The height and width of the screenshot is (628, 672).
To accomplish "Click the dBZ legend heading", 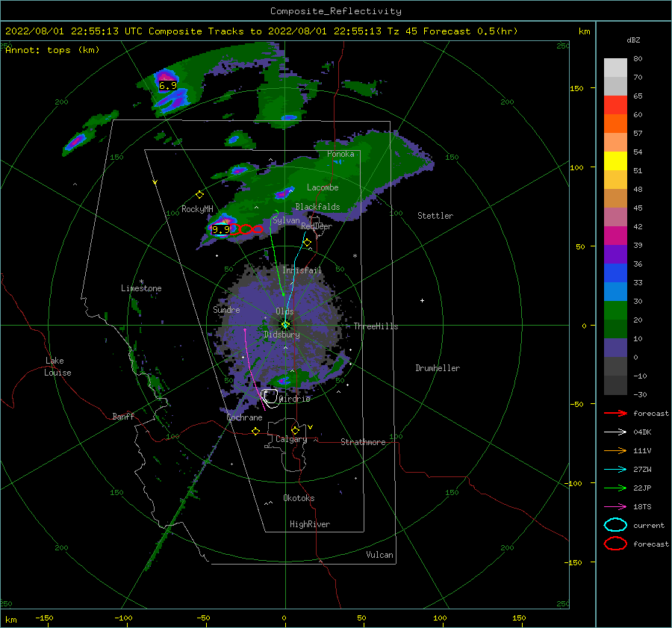I will [633, 40].
